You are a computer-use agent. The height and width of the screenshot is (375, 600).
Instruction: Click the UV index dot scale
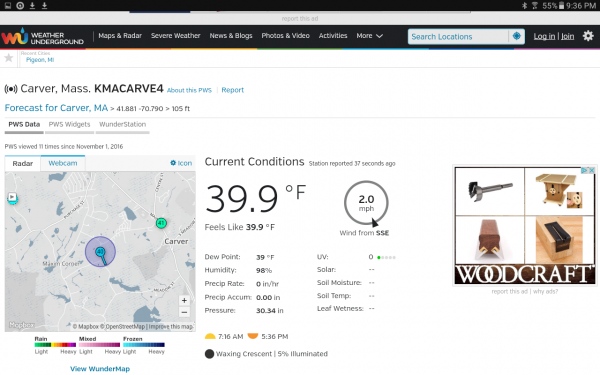(x=386, y=257)
